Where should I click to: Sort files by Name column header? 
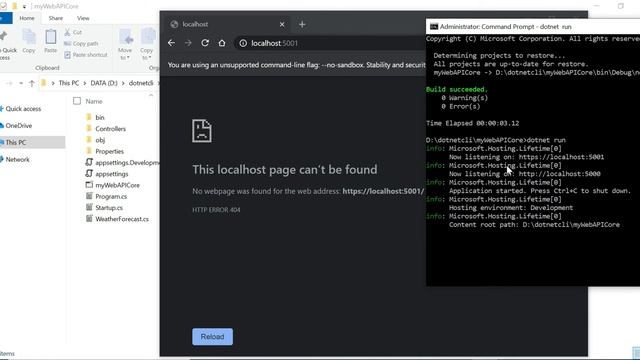point(94,101)
